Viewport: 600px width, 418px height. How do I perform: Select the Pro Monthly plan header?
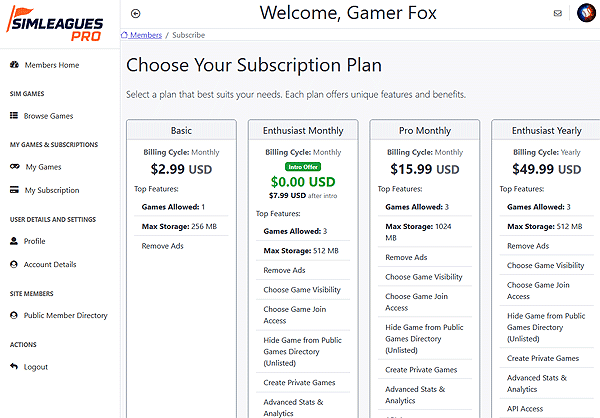[x=425, y=130]
